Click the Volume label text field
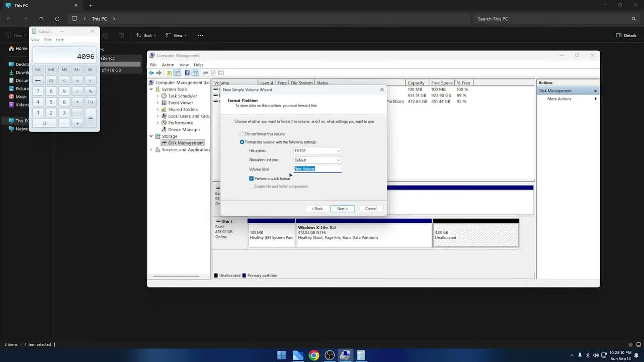 click(317, 169)
